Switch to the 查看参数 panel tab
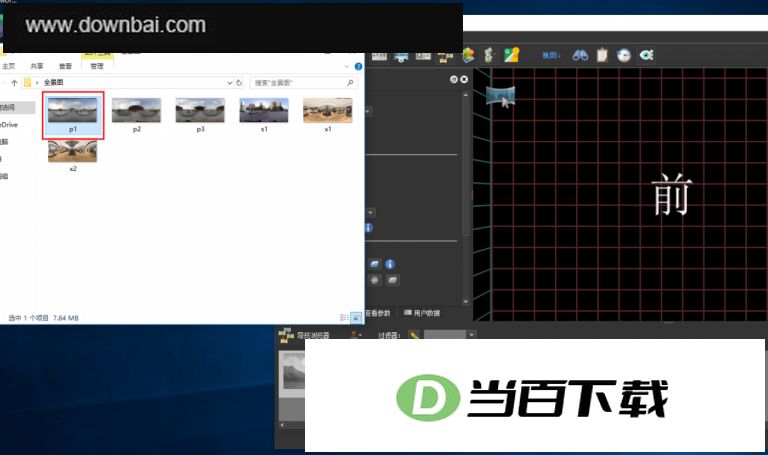 pyautogui.click(x=378, y=313)
